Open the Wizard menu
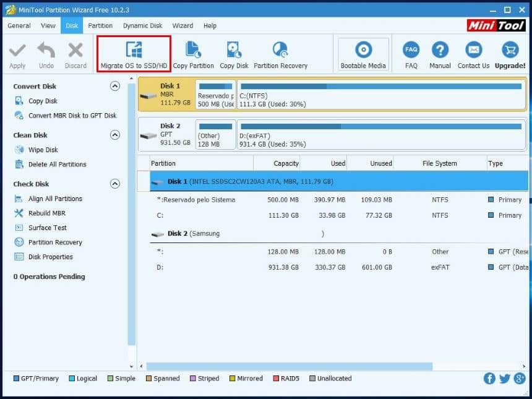 [x=182, y=25]
